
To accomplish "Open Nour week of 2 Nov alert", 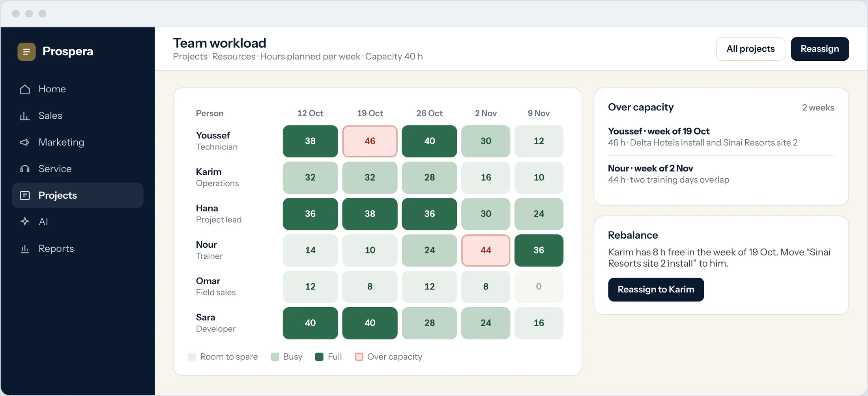I will pyautogui.click(x=721, y=174).
